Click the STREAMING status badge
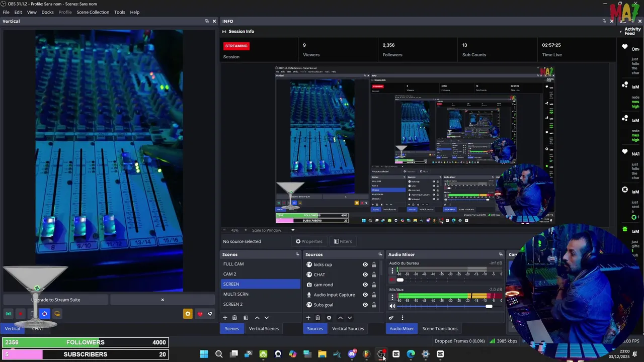This screenshot has height=362, width=644. pyautogui.click(x=236, y=46)
